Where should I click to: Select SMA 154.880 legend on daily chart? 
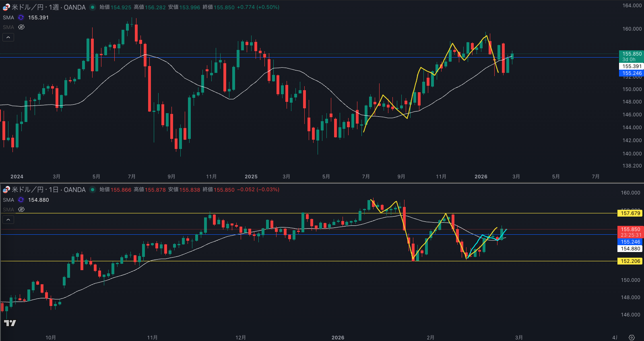8,200
